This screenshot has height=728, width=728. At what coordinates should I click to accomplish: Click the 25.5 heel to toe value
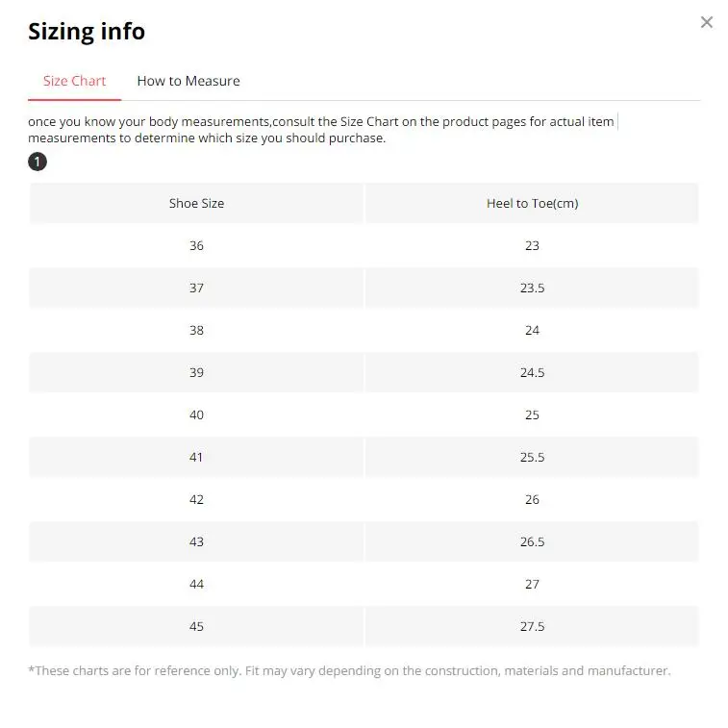coord(532,458)
